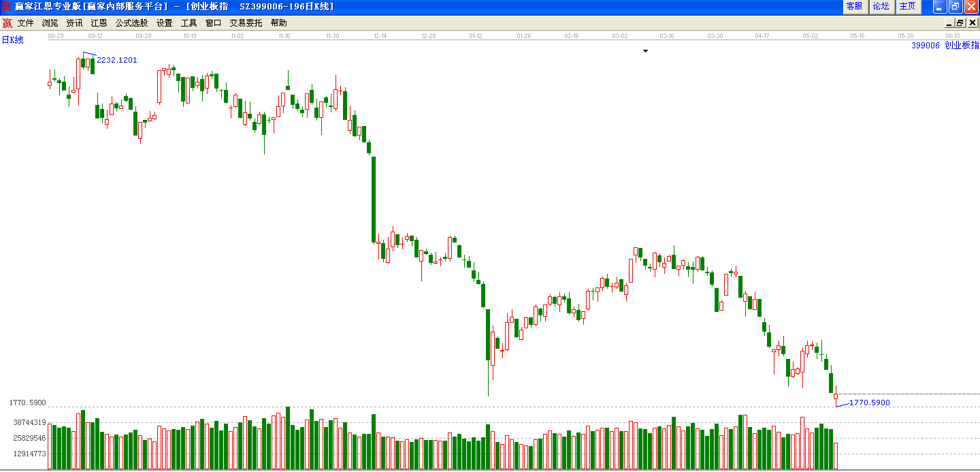The height and width of the screenshot is (472, 980).
Task: Click the 日K线 label
Action: 12,40
